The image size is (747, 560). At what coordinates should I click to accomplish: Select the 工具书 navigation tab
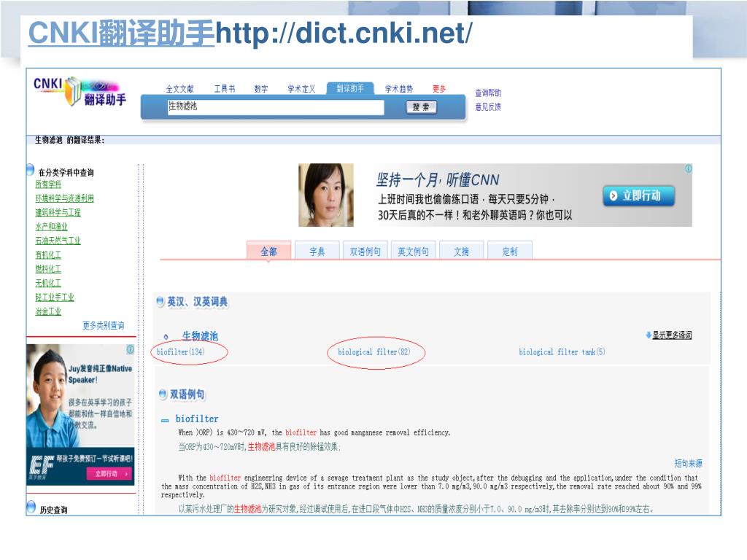pyautogui.click(x=225, y=88)
